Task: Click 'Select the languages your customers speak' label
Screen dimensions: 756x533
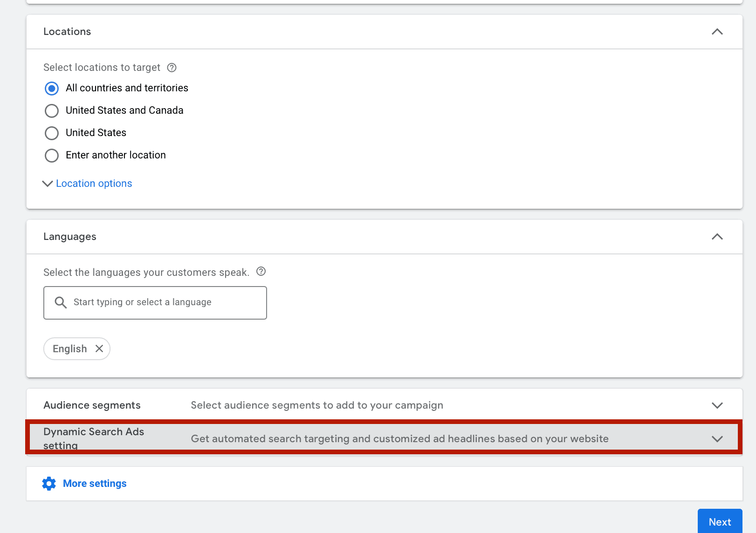Action: coord(146,273)
